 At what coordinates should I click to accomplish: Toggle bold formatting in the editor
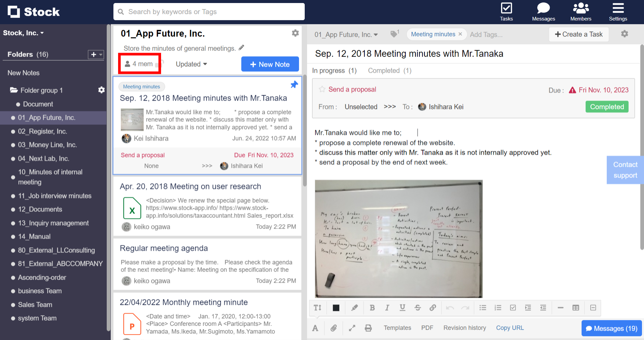click(372, 307)
